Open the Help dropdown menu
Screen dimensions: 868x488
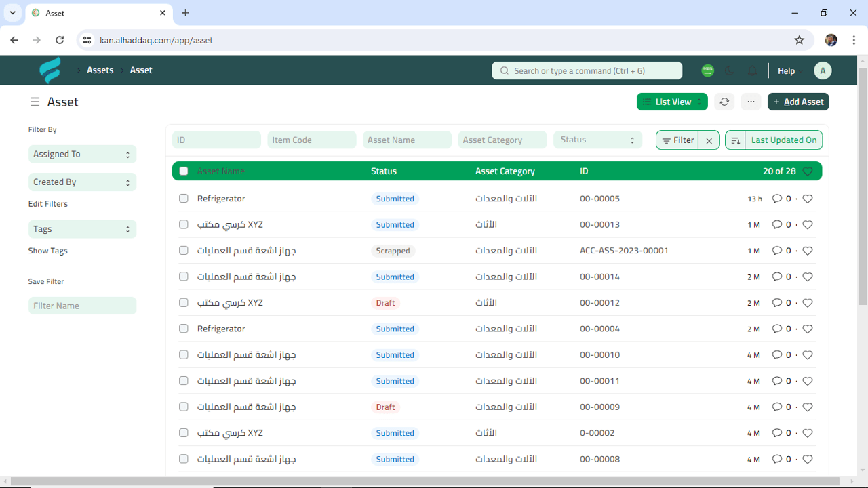[x=789, y=70]
